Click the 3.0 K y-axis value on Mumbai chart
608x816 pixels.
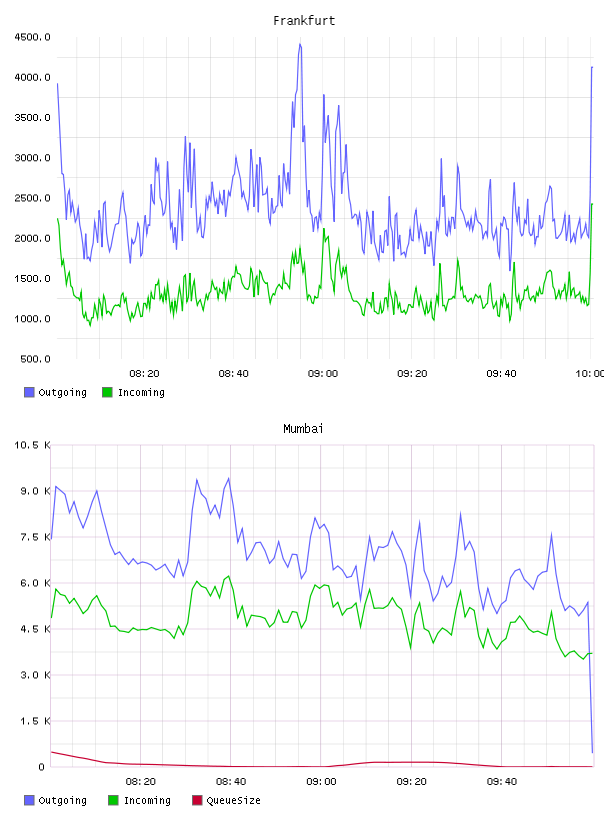tap(35, 675)
